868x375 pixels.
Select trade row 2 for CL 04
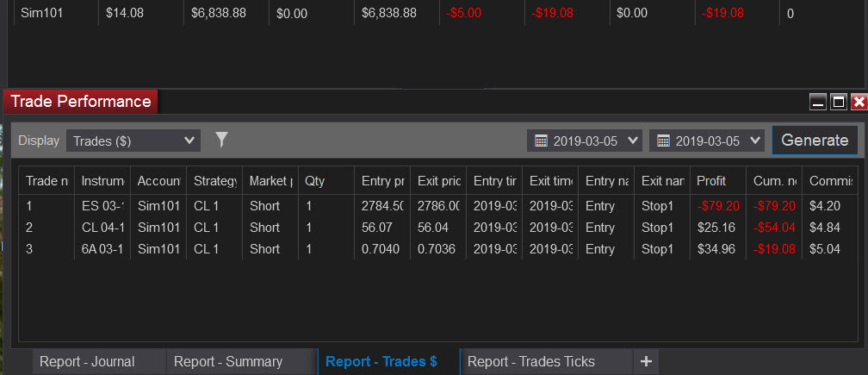(x=438, y=228)
